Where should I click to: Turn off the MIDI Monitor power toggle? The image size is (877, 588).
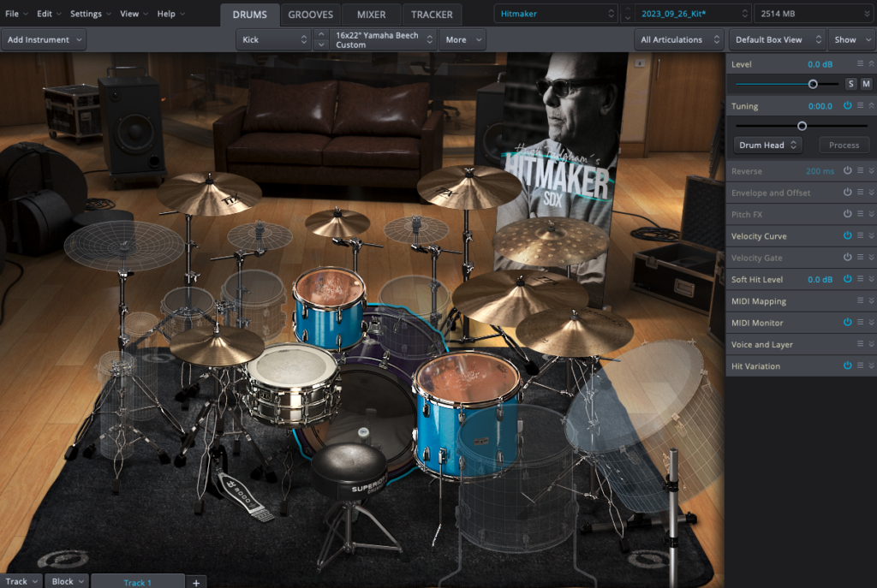pyautogui.click(x=847, y=323)
